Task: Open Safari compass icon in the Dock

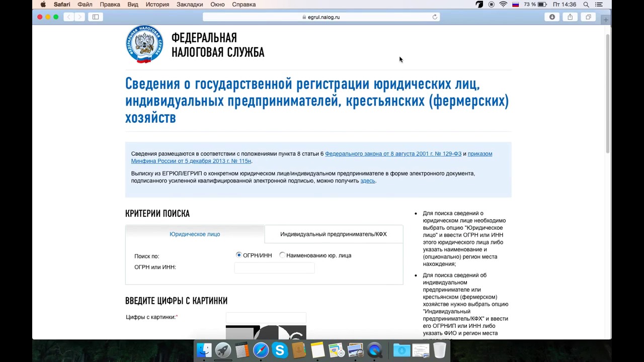Action: point(261,350)
